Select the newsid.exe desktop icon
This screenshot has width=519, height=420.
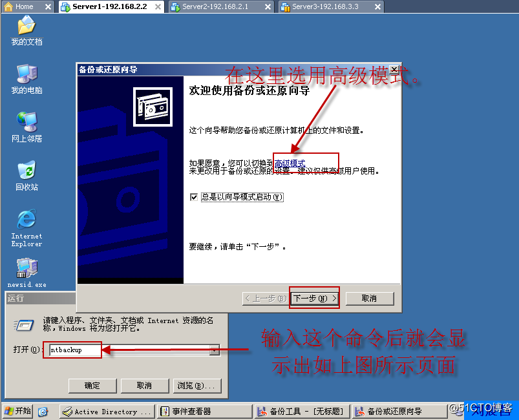point(26,273)
